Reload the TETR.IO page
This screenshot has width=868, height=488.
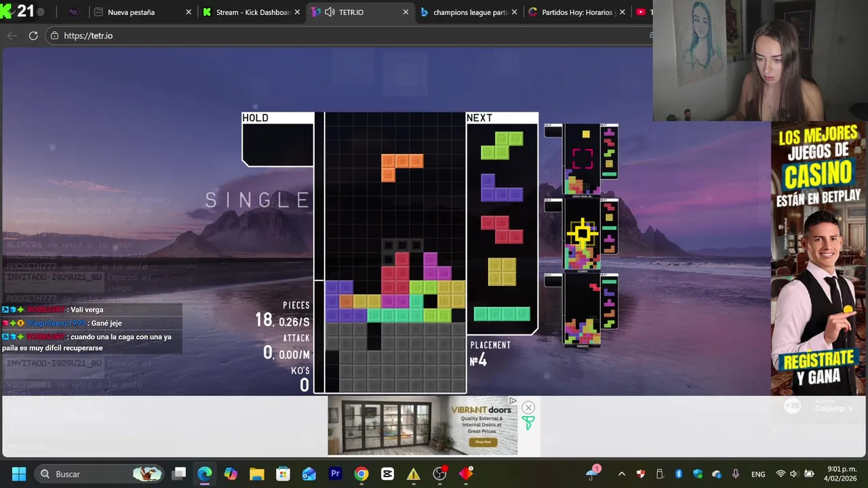(33, 35)
